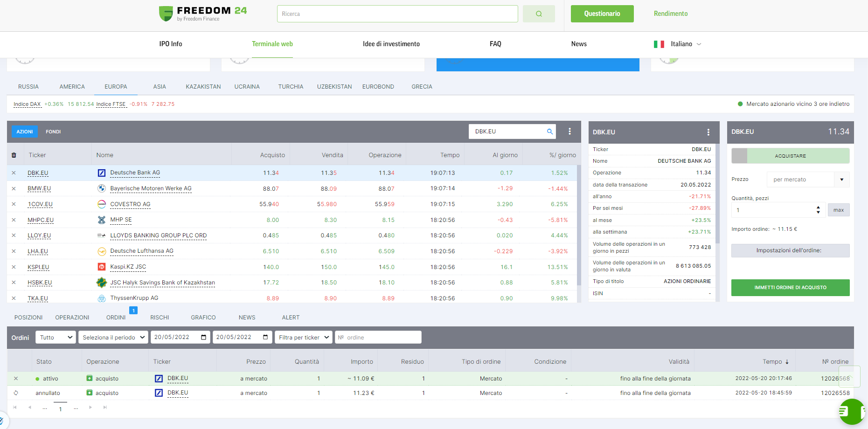Image resolution: width=868 pixels, height=429 pixels.
Task: Click the Questionario button
Action: coord(602,14)
